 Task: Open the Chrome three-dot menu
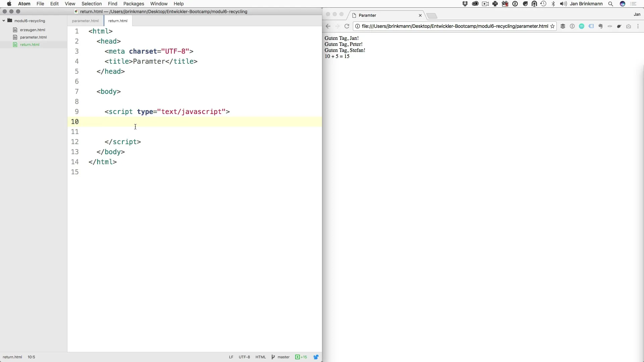tap(638, 26)
